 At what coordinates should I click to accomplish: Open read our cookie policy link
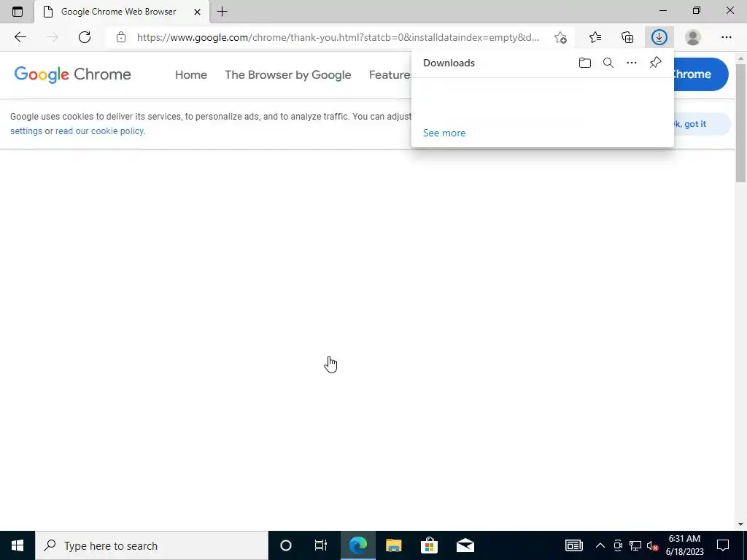100,131
